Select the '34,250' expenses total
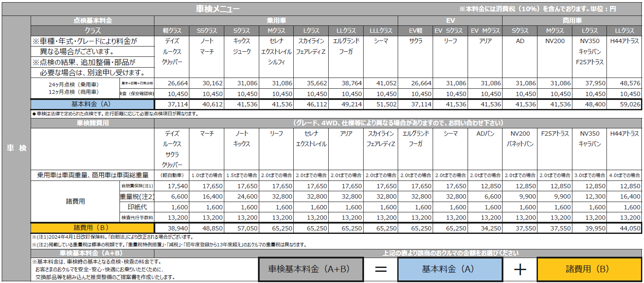Screen dimensions: 644x283 (x=491, y=228)
